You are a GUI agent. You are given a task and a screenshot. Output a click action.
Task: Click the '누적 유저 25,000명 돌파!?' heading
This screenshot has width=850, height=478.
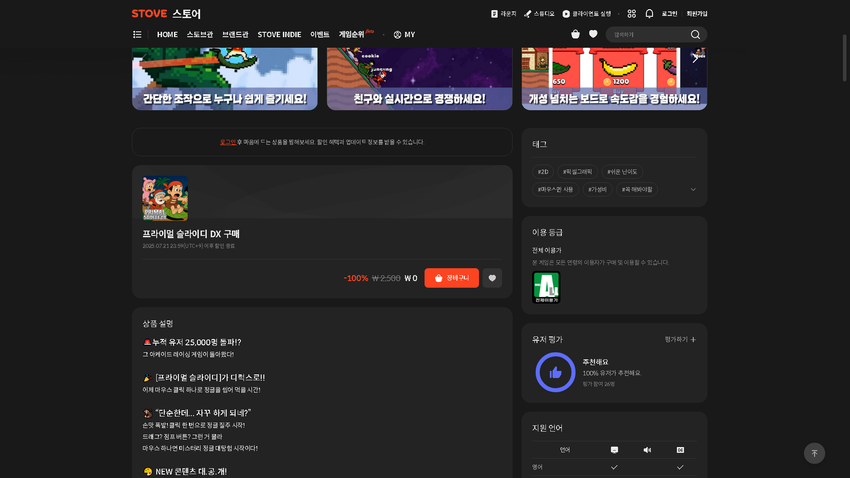tap(192, 342)
